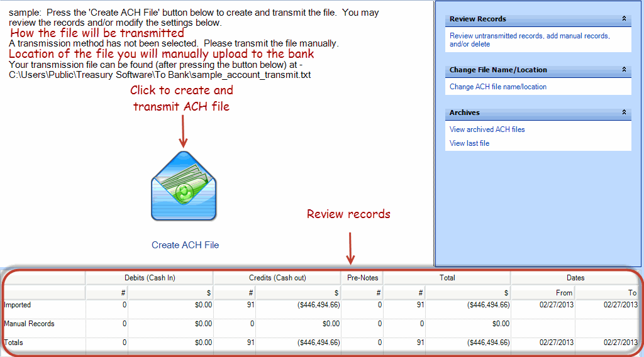Open the Create ACH File link
644x357 pixels.
pyautogui.click(x=186, y=245)
